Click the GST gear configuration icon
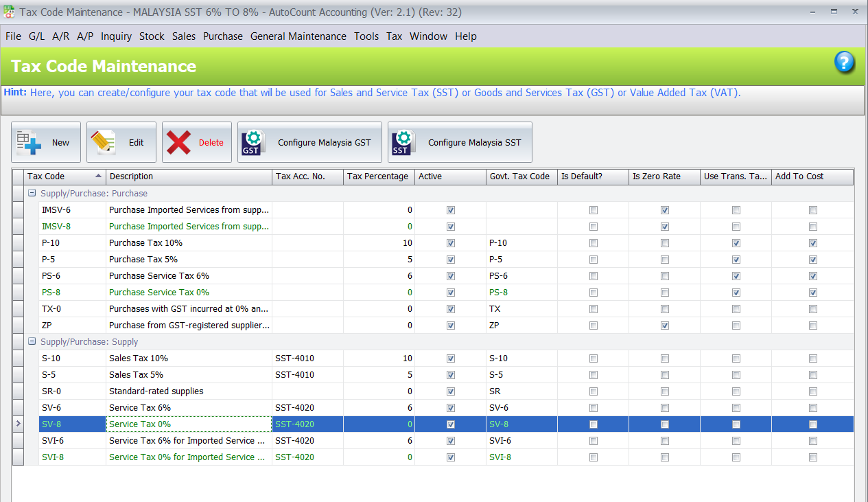 252,142
